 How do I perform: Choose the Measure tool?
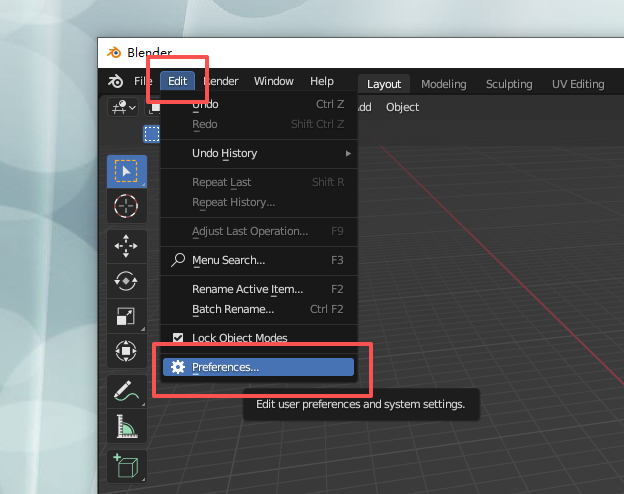coord(126,427)
